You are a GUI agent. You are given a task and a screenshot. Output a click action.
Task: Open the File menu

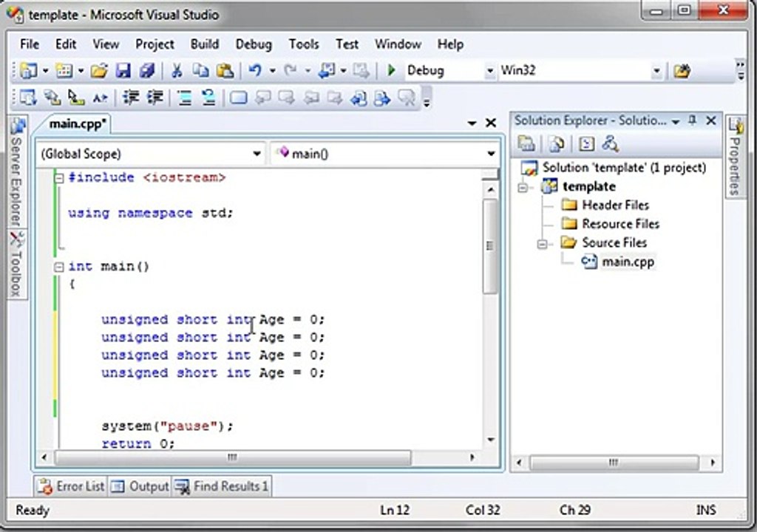tap(30, 44)
